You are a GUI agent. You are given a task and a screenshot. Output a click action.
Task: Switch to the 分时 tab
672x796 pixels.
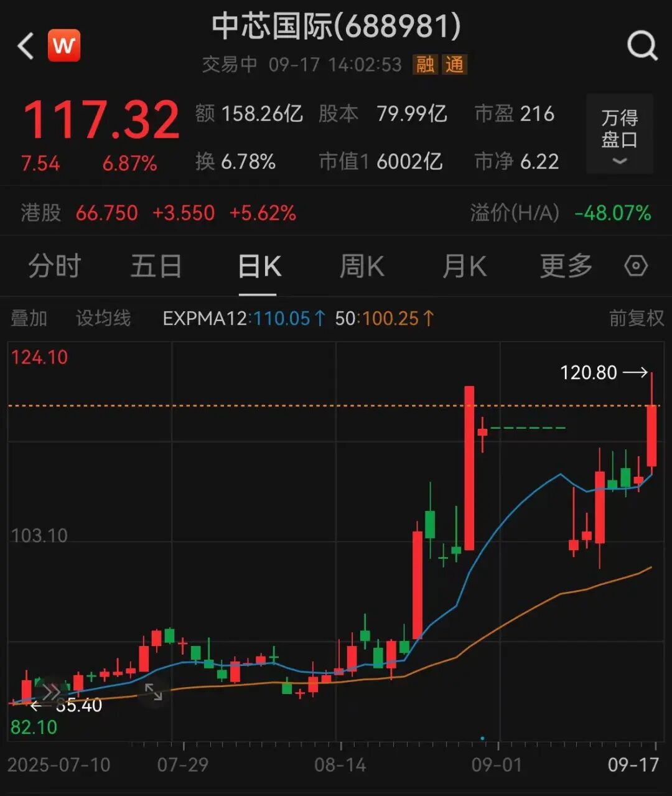55,266
